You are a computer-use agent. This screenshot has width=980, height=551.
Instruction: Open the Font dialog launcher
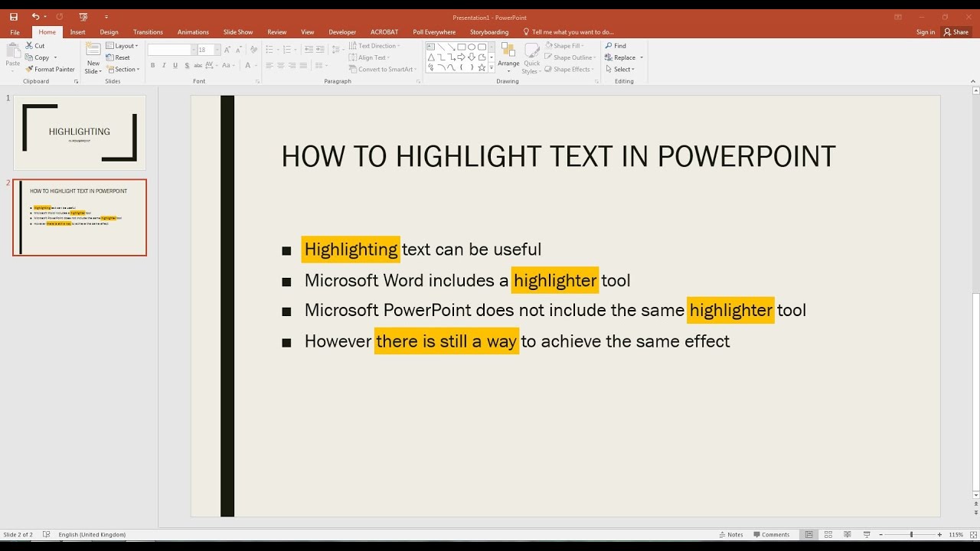tap(257, 81)
